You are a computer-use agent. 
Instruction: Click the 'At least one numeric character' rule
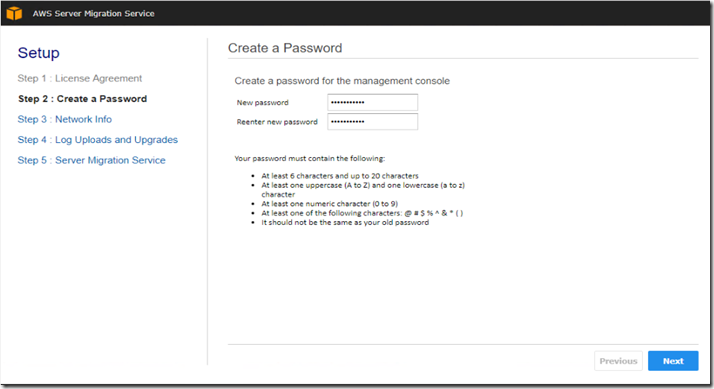tap(330, 204)
